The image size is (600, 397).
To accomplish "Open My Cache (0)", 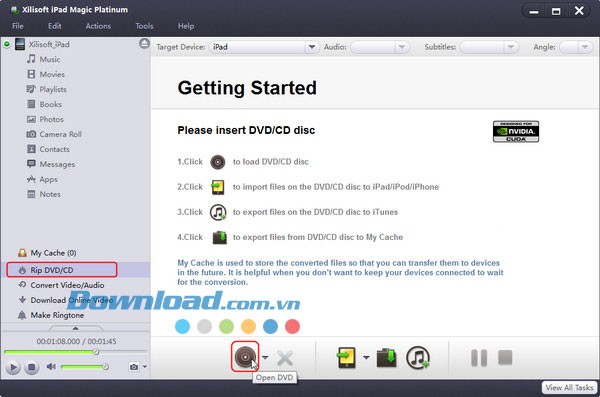I will [53, 253].
